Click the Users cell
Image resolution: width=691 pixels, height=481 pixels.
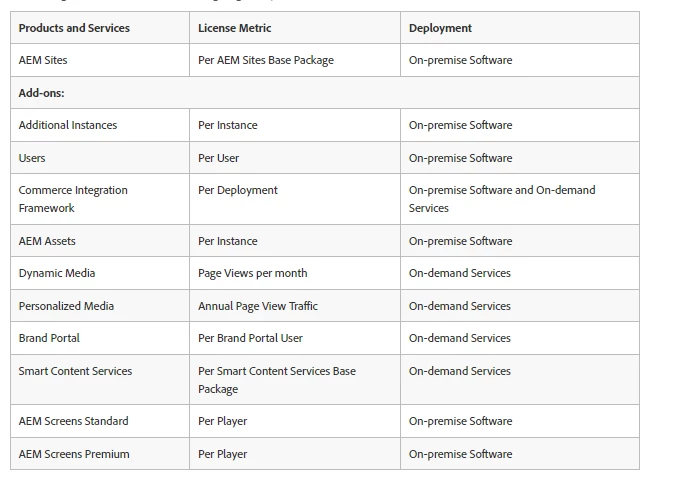(x=100, y=158)
